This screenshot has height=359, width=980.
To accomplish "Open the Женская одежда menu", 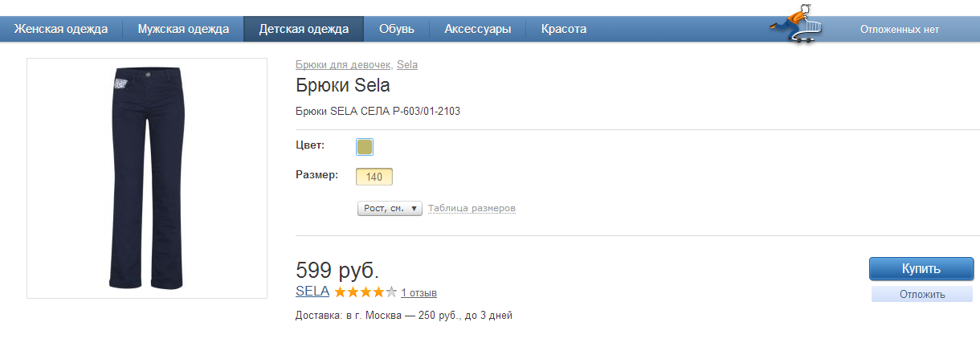I will 61,29.
